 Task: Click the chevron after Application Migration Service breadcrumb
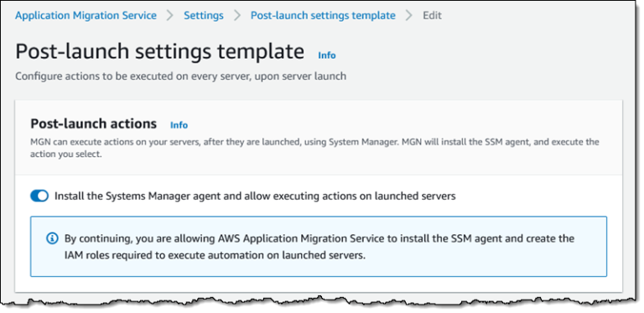[170, 16]
